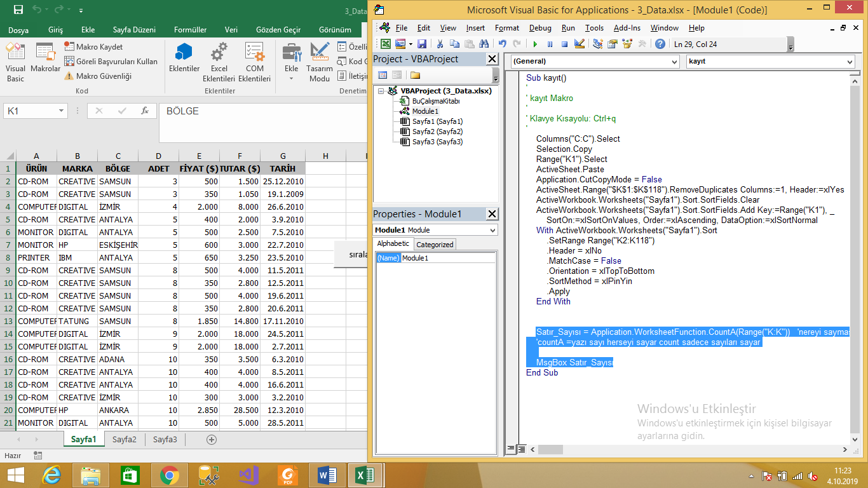This screenshot has height=488, width=868.
Task: Click the Windows Start button on taskbar
Action: (15, 475)
